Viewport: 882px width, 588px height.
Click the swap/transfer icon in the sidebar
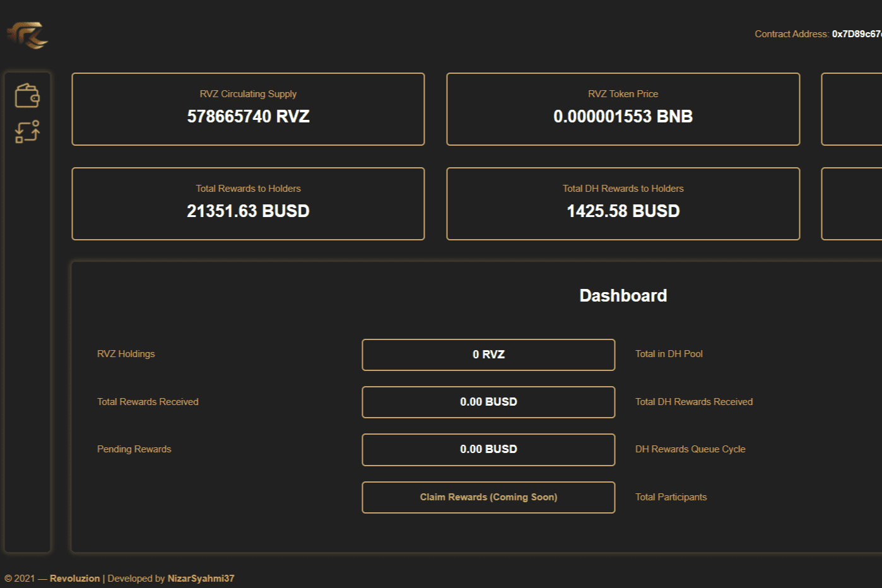pos(28,132)
